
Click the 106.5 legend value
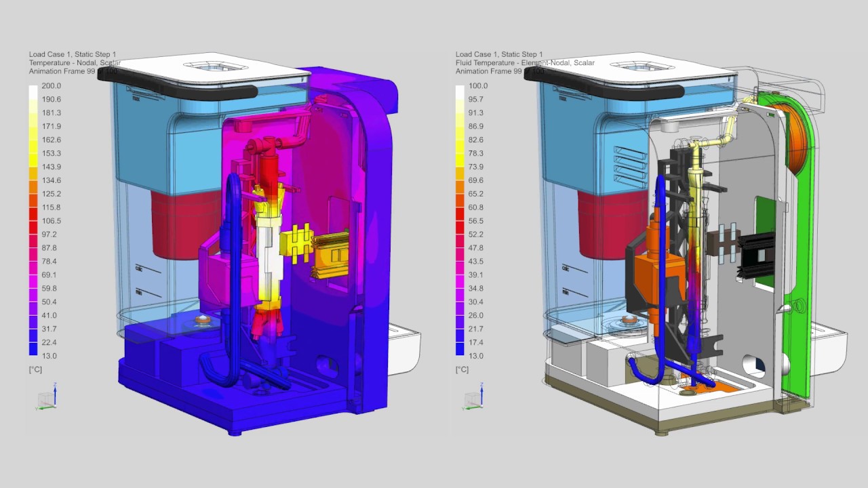tap(52, 221)
